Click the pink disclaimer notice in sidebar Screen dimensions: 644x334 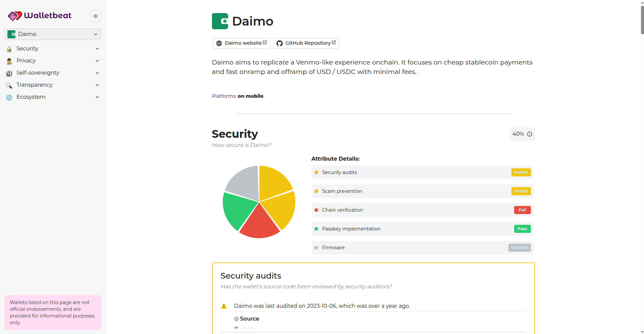click(53, 312)
